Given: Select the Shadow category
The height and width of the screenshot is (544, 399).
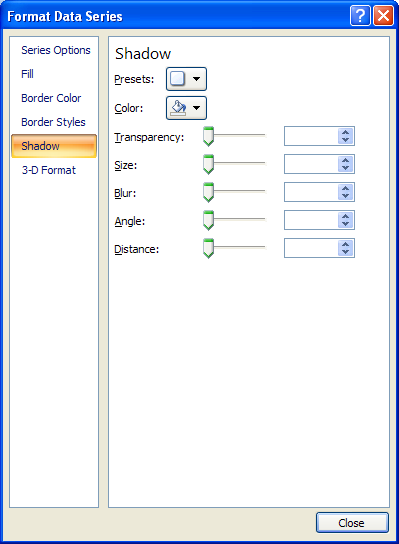Looking at the screenshot, I should click(54, 146).
